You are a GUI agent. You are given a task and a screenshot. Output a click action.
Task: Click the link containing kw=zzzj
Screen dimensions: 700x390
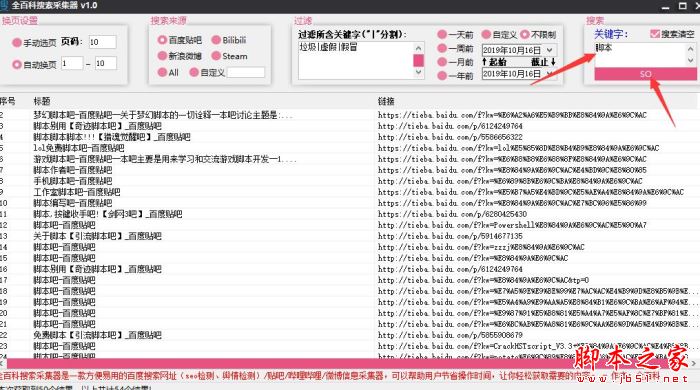[481, 247]
